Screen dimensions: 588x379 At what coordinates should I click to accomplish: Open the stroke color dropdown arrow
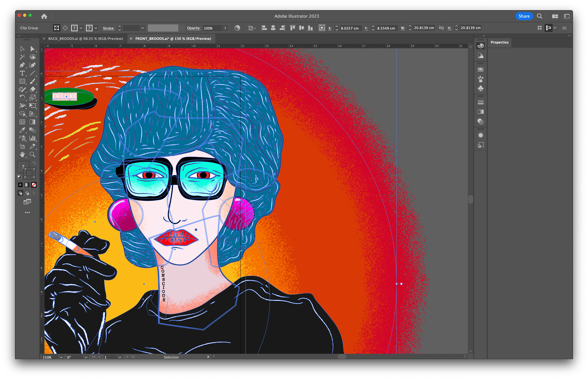pos(96,28)
